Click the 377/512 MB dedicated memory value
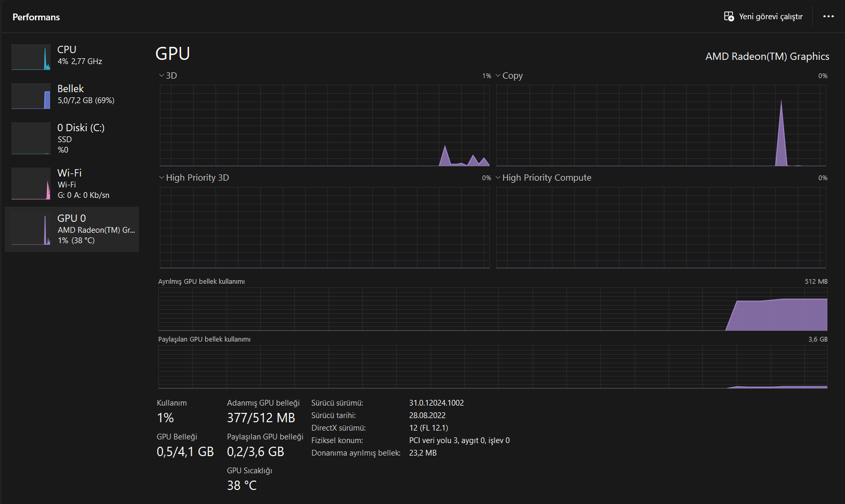Viewport: 845px width, 504px height. (261, 418)
